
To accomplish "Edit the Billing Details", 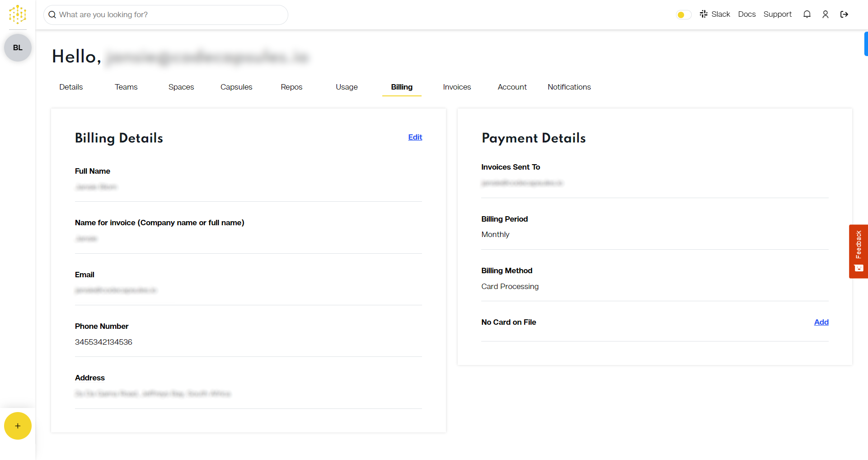I will (415, 137).
